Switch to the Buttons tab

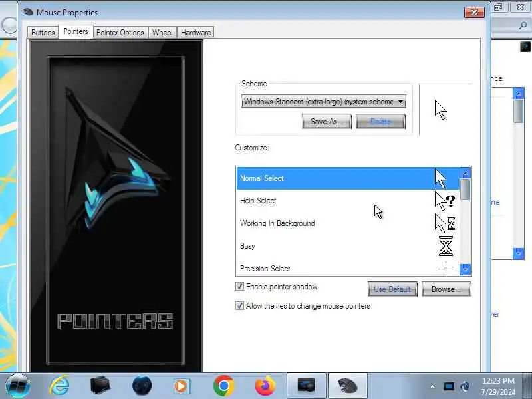click(x=43, y=33)
